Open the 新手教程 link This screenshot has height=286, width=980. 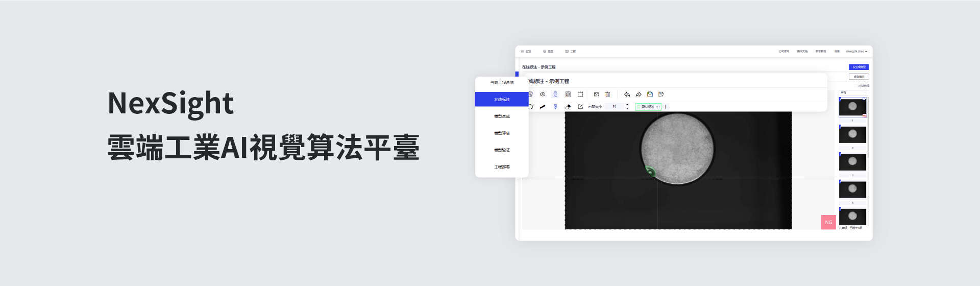[x=821, y=52]
